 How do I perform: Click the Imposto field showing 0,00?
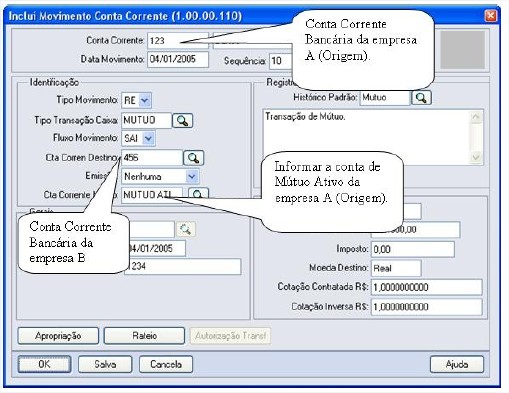coord(413,249)
